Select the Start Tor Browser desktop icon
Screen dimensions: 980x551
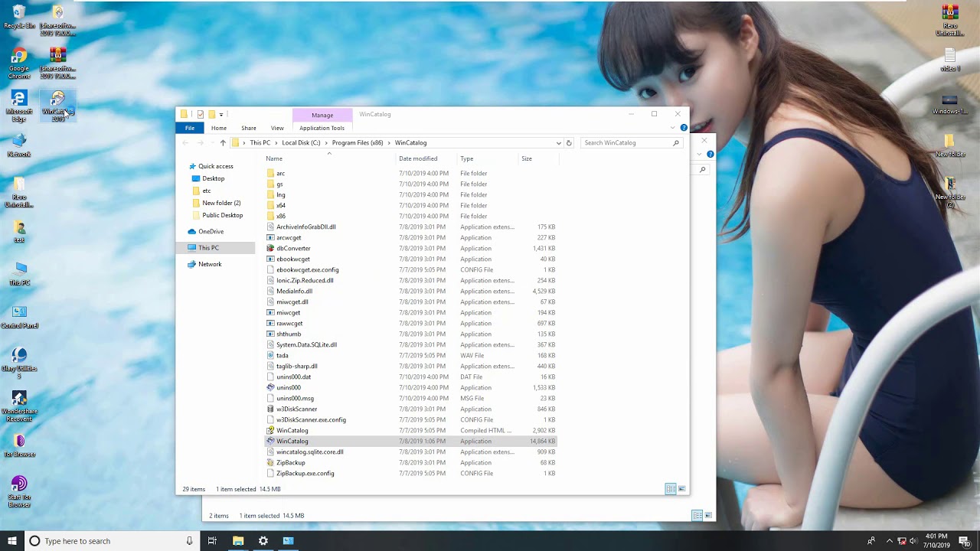(19, 491)
